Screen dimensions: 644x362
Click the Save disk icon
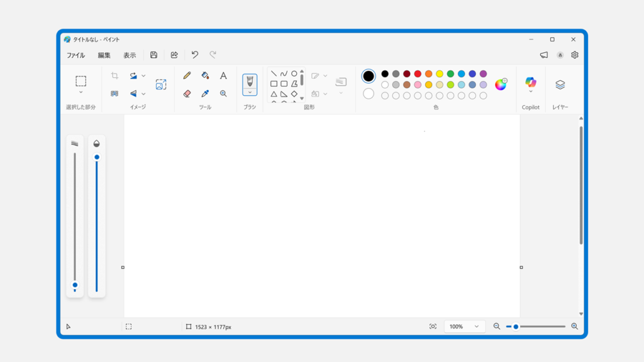tap(153, 55)
